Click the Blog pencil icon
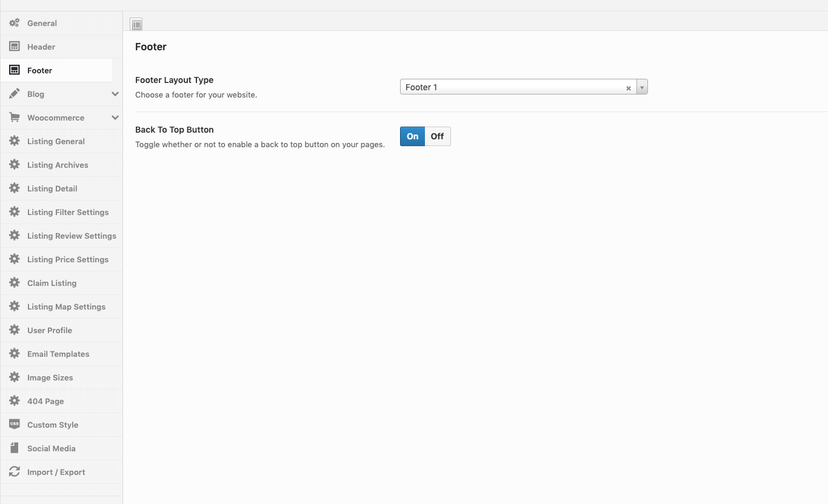The width and height of the screenshot is (828, 504). pos(15,94)
